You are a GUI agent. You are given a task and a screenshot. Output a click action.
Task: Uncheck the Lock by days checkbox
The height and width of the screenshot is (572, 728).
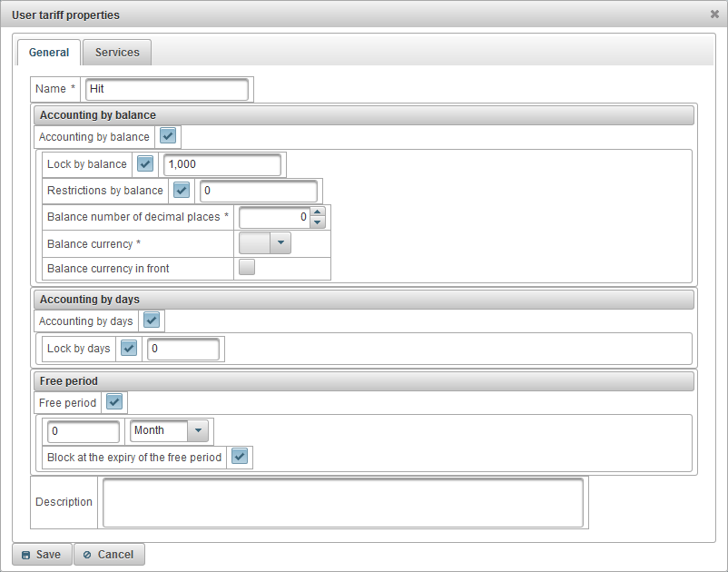(129, 349)
